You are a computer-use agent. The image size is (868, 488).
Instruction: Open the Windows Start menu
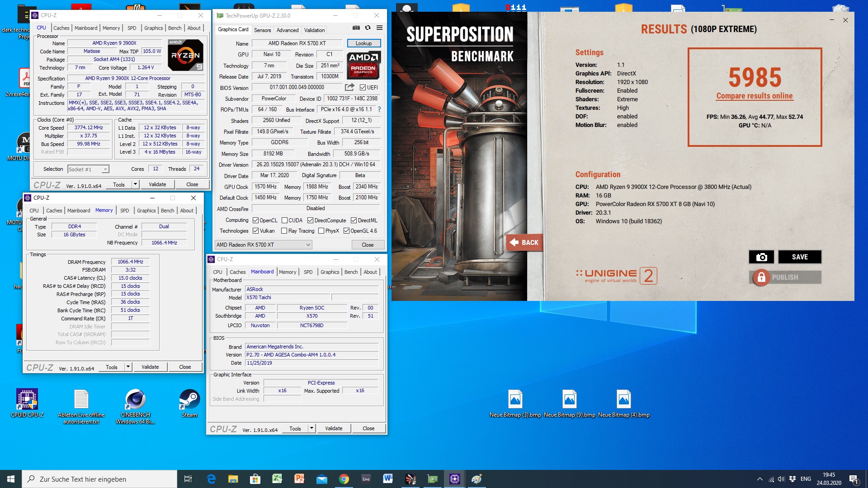[x=11, y=479]
